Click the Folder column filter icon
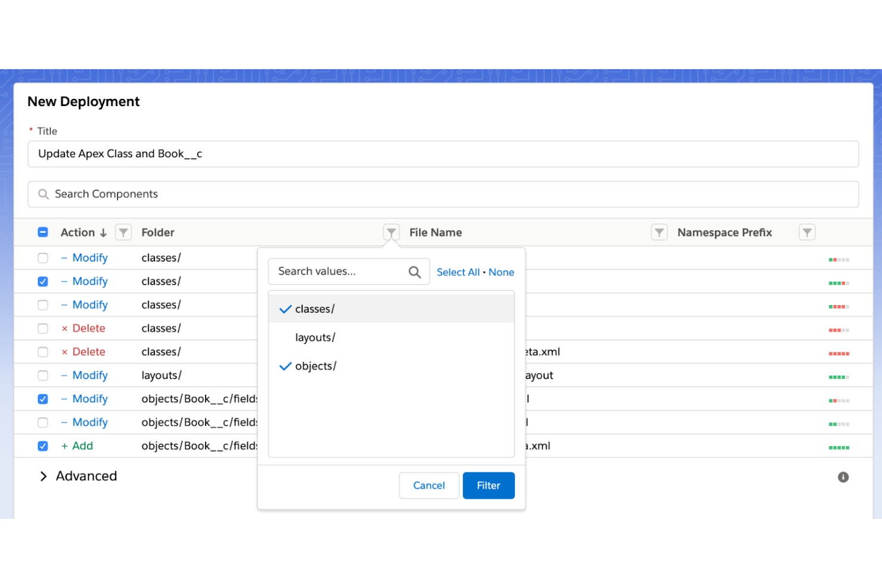Image resolution: width=882 pixels, height=588 pixels. pos(392,232)
